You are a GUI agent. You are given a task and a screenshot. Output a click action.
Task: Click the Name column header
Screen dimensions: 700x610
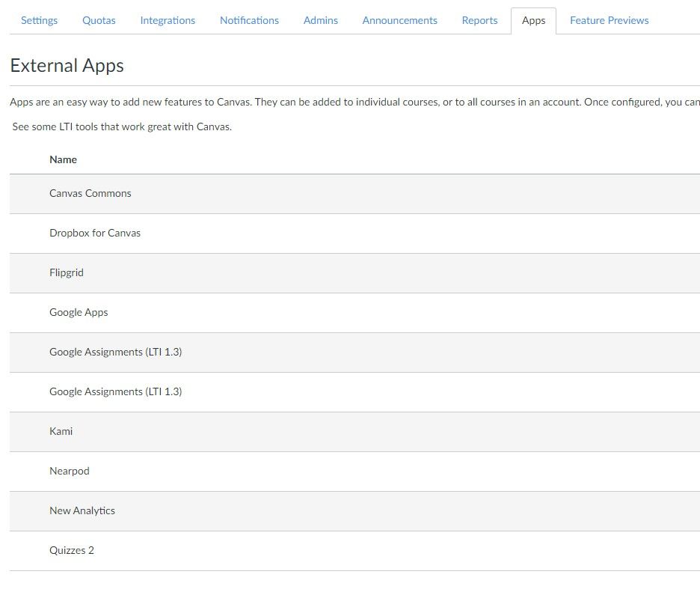[63, 159]
